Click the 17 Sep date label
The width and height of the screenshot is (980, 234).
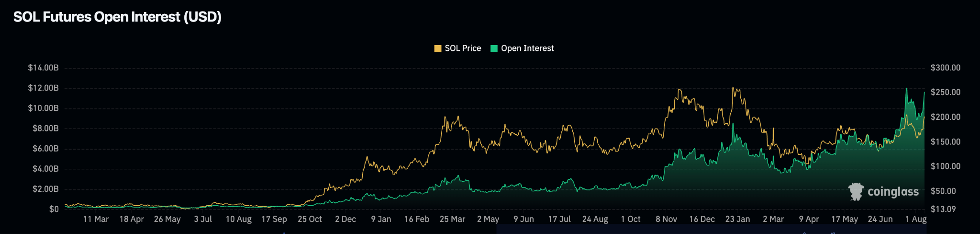274,219
